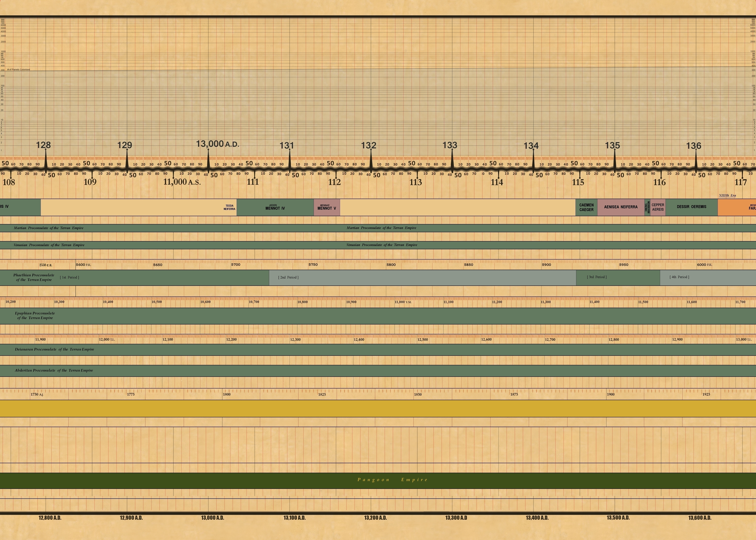Select the 13,100 A.D. bottom axis label

(294, 518)
